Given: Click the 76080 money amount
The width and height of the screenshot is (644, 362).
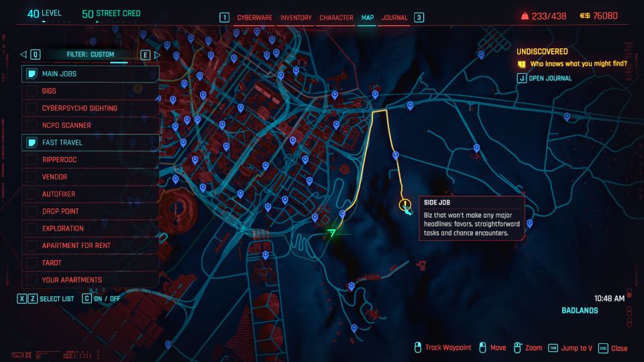Looking at the screenshot, I should click(605, 16).
